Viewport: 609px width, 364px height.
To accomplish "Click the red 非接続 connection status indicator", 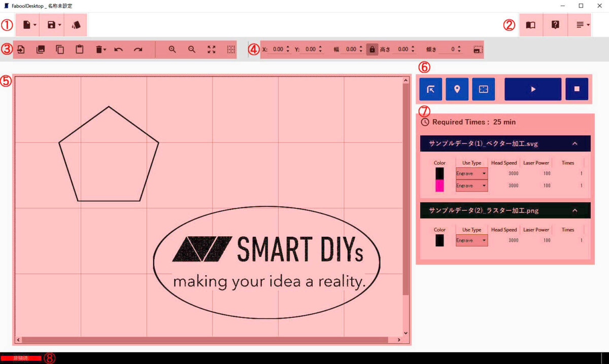I will click(x=21, y=358).
